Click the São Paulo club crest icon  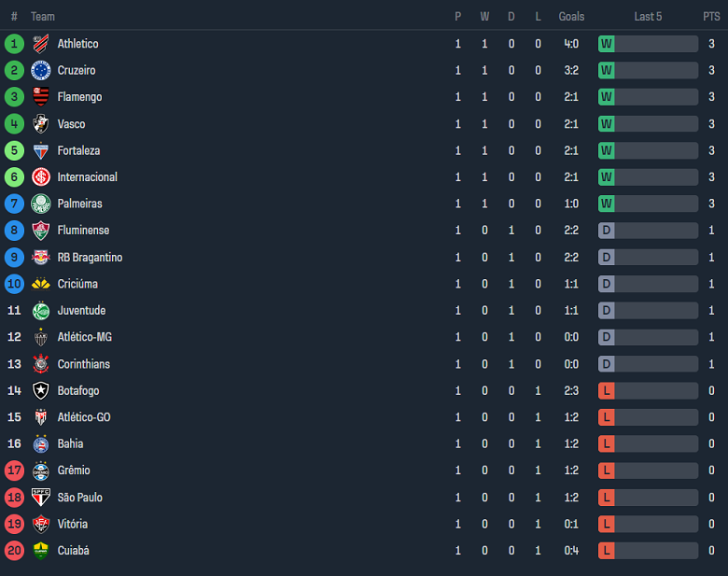tap(40, 498)
